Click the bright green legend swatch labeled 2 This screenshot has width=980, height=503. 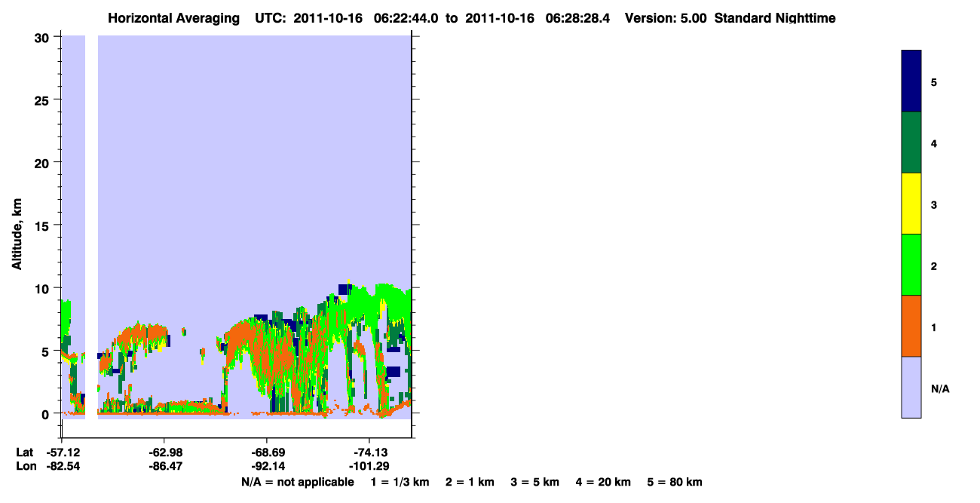(x=911, y=265)
